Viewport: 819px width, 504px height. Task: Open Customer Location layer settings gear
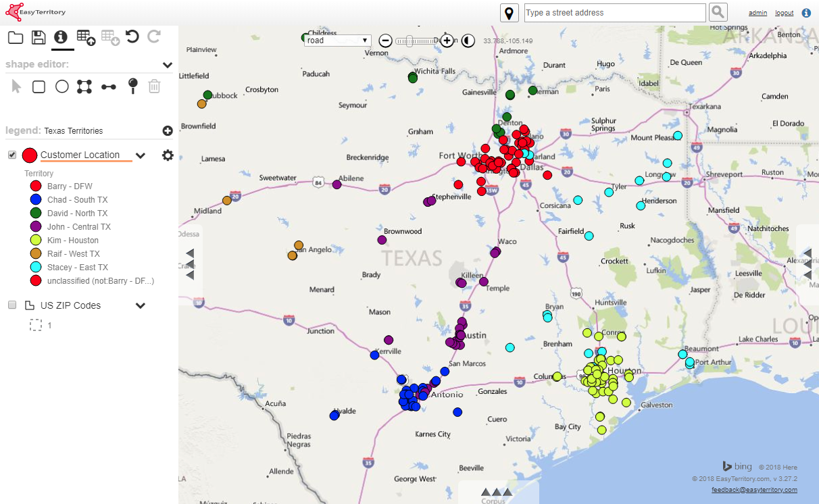tap(168, 155)
